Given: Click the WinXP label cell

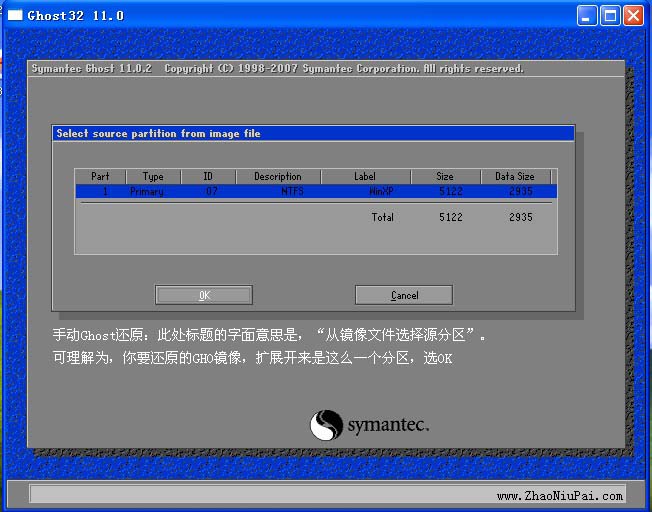Looking at the screenshot, I should click(x=381, y=191).
